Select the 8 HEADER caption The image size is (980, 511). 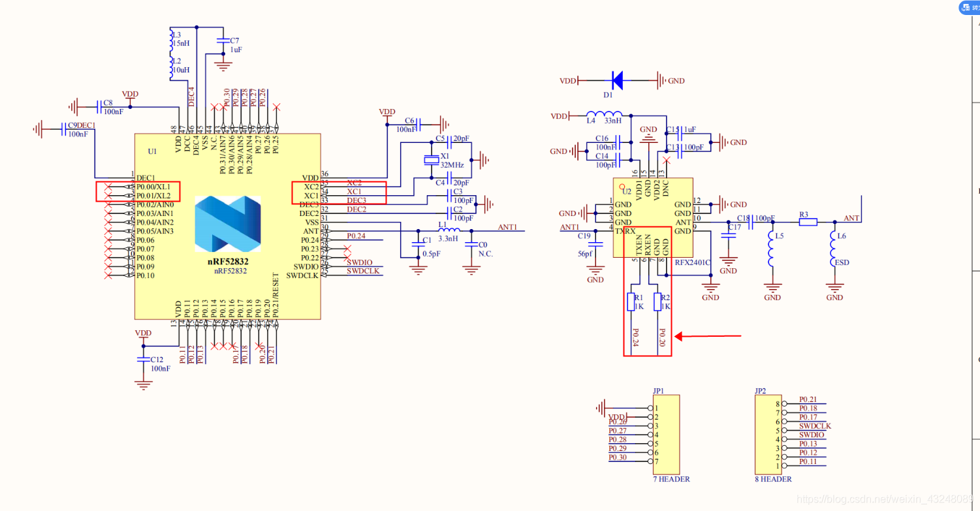point(773,479)
